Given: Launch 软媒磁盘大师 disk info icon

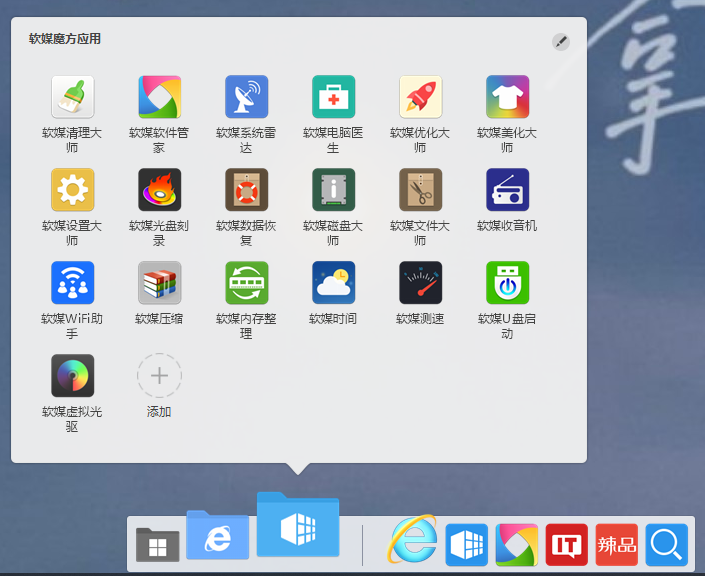Looking at the screenshot, I should click(334, 189).
